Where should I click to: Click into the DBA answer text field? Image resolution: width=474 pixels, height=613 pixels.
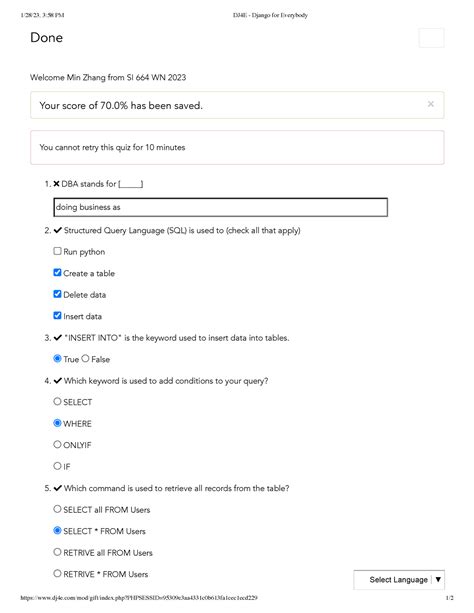pyautogui.click(x=221, y=207)
